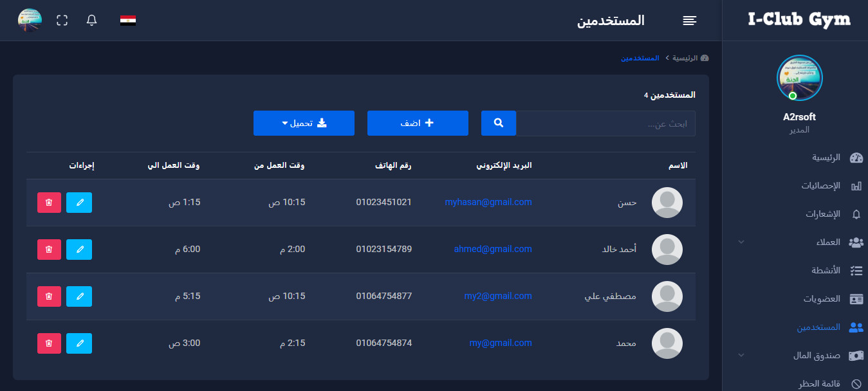Collapse the sidebar using the hamburger icon
Viewport: 868px width, 391px height.
[689, 20]
